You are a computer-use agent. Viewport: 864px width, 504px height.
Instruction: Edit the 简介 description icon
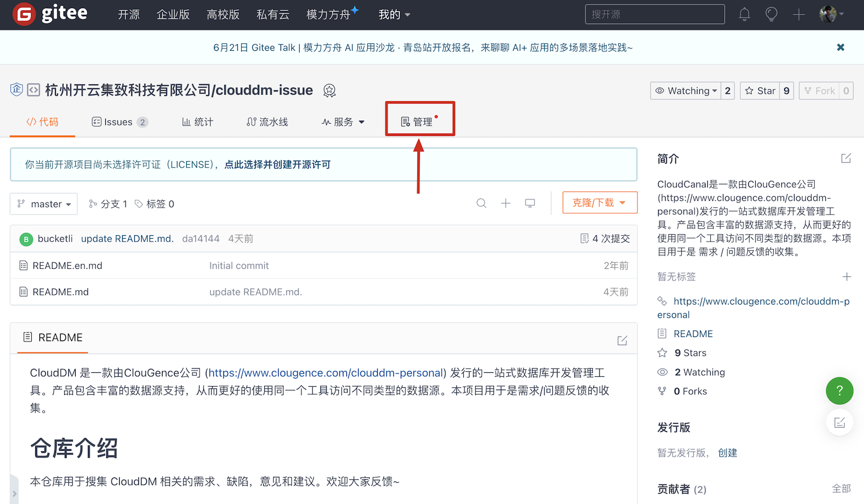(x=846, y=158)
